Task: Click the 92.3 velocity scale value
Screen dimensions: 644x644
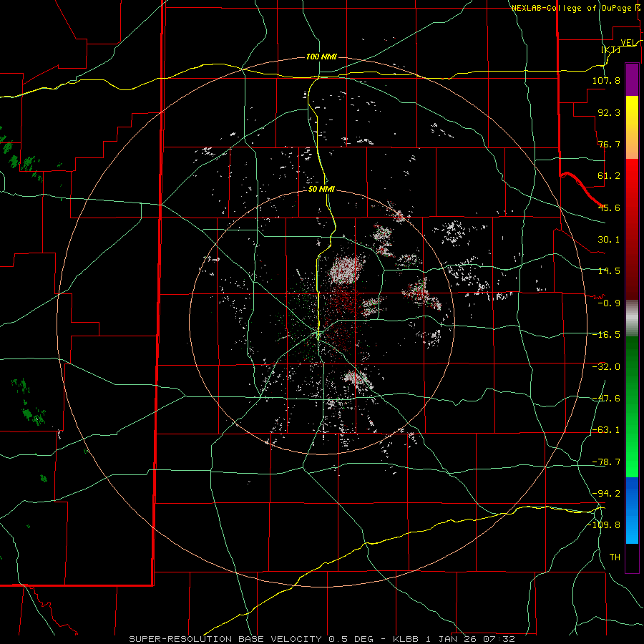Action: [609, 112]
